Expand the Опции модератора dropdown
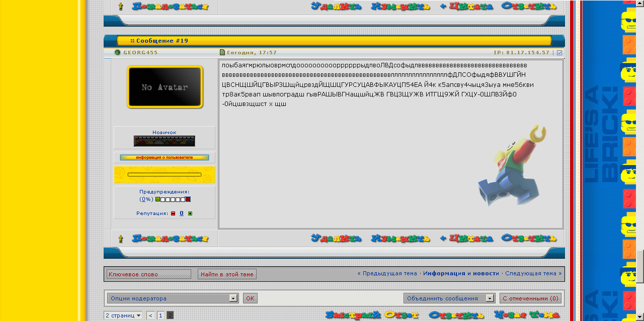The image size is (644, 321). click(172, 298)
